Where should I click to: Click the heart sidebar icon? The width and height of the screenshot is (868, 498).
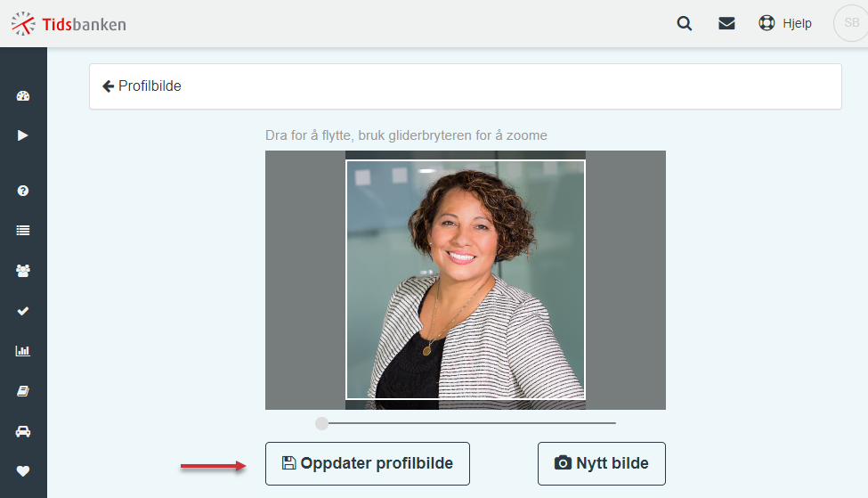[22, 471]
